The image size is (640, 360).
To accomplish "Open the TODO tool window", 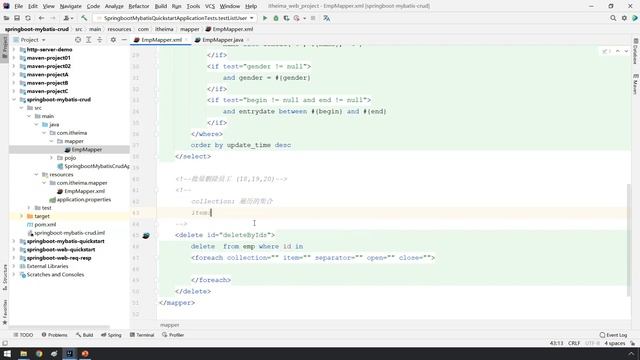I will tap(23, 335).
